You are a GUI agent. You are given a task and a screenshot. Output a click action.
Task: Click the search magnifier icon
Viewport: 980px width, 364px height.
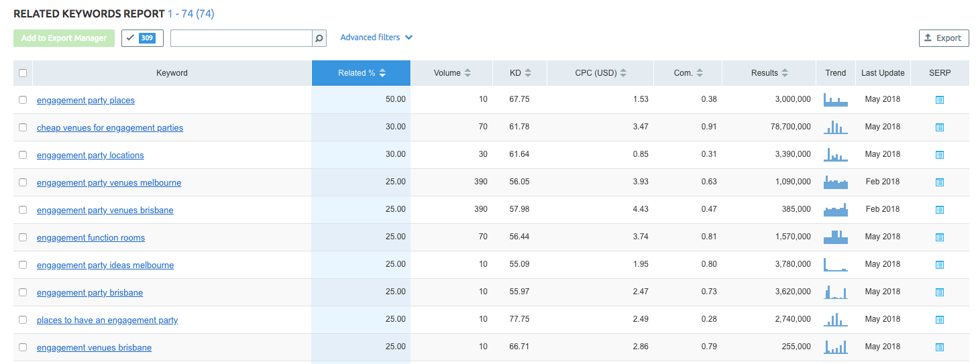point(319,38)
